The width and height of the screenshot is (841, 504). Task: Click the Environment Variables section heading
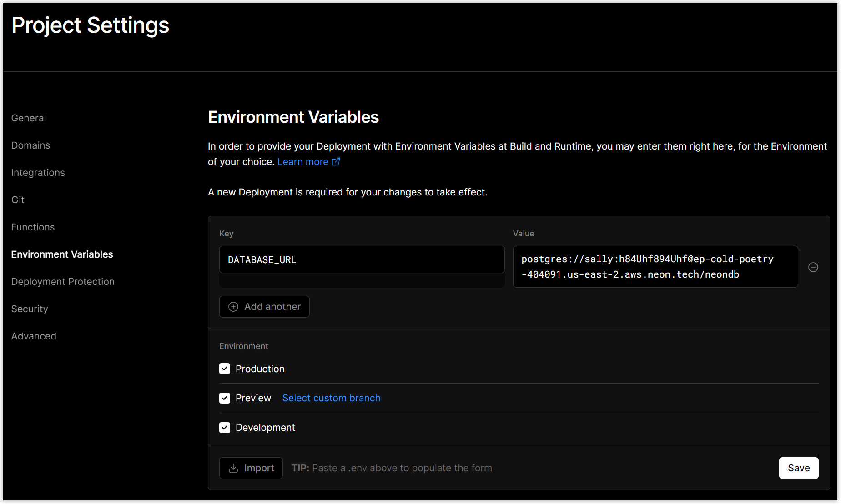(x=293, y=117)
